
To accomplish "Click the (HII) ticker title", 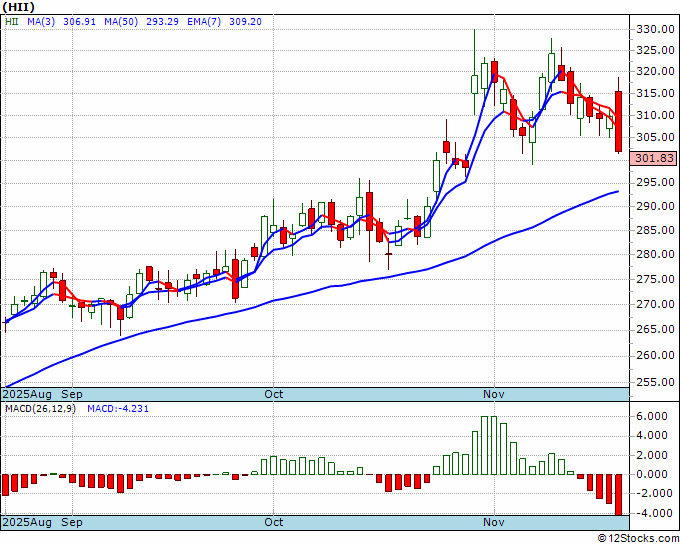I will (18, 7).
